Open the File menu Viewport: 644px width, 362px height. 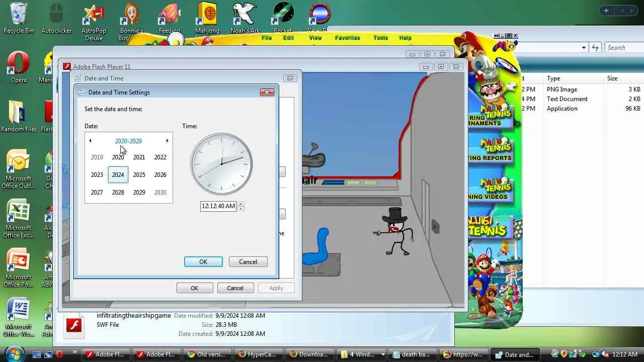coord(267,38)
